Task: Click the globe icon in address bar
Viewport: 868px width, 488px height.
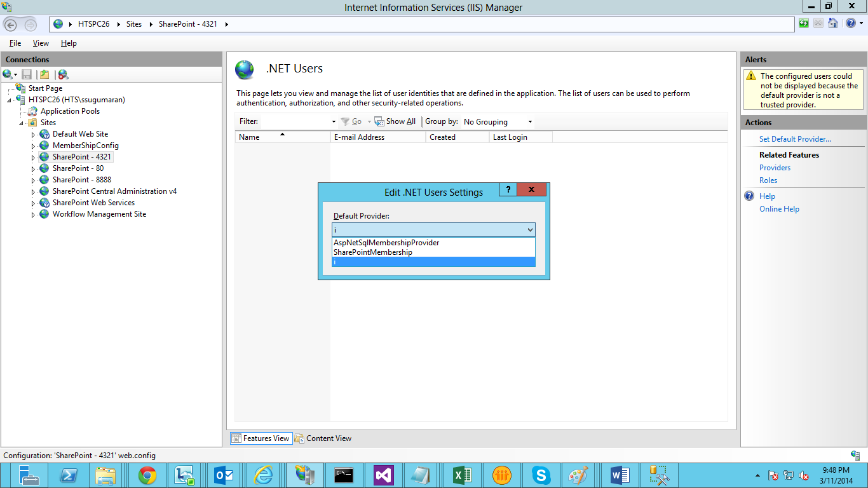Action: (x=58, y=24)
